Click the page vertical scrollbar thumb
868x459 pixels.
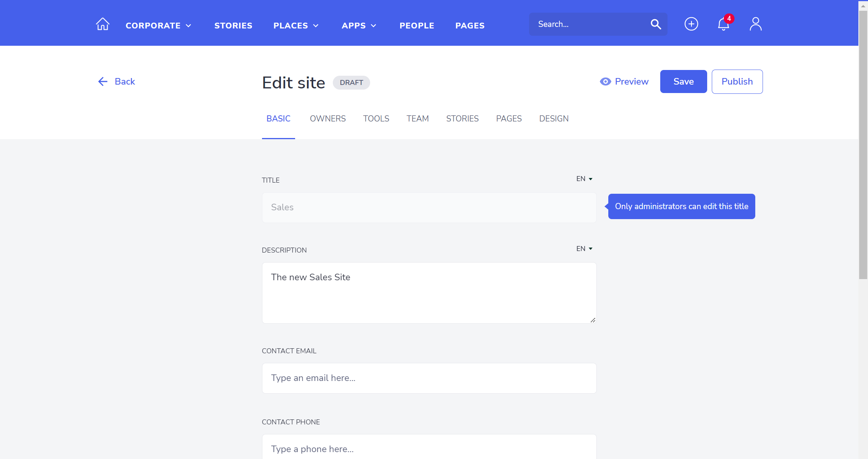pyautogui.click(x=863, y=145)
